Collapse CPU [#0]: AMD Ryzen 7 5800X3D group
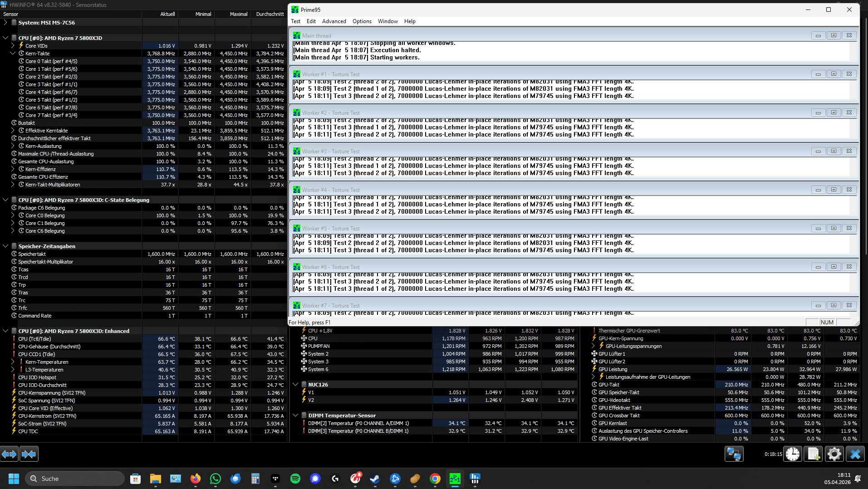Image resolution: width=868 pixels, height=489 pixels. [x=5, y=38]
